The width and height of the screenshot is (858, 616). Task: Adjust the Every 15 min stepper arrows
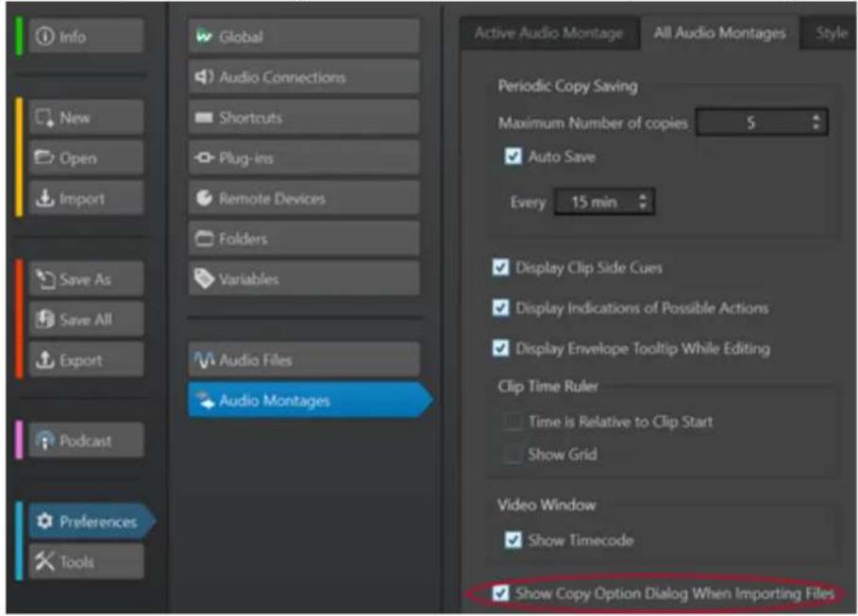coord(643,202)
